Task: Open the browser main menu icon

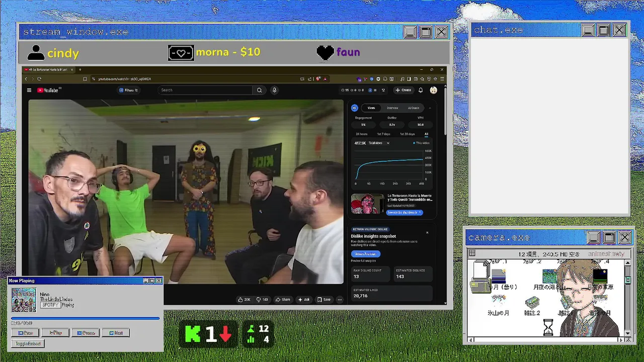Action: [442, 79]
